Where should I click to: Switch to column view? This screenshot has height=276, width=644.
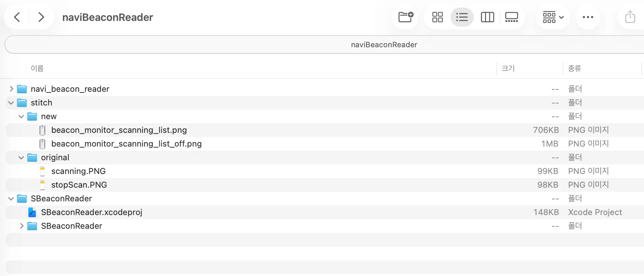click(487, 17)
